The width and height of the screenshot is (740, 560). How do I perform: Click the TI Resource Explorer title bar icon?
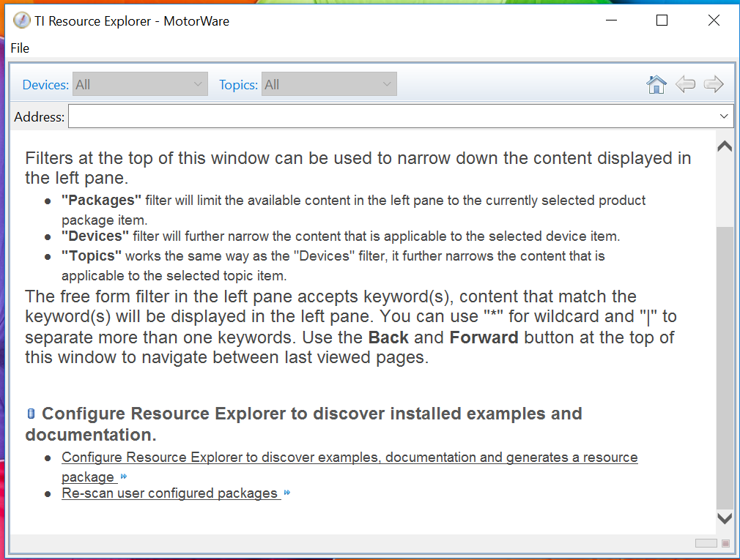click(x=22, y=20)
